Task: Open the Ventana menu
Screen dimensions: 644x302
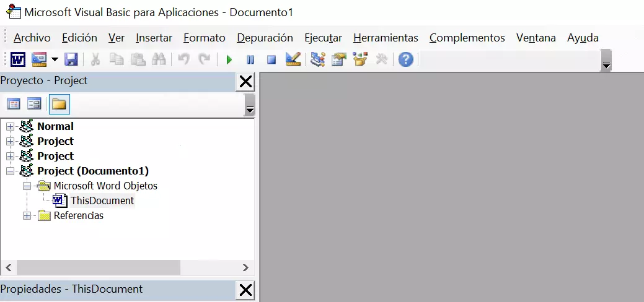Action: pos(536,38)
